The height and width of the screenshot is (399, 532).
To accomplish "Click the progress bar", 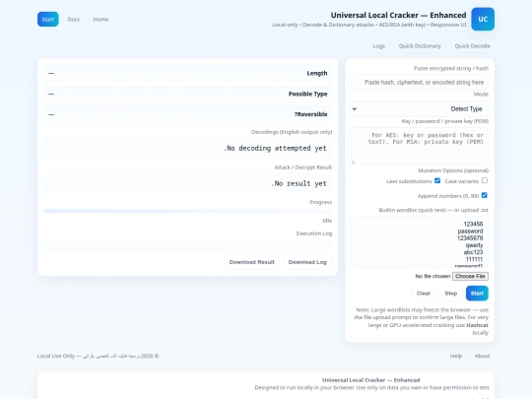I will (187, 211).
